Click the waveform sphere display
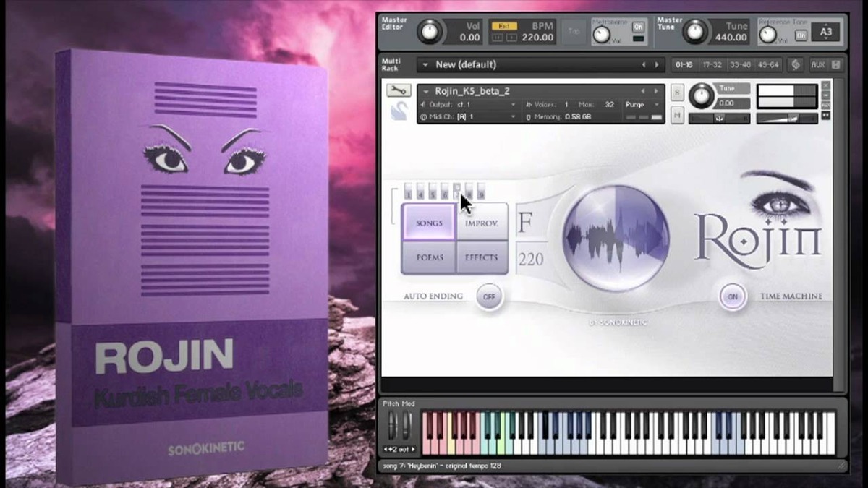Screen dimensions: 868x488 coord(616,237)
